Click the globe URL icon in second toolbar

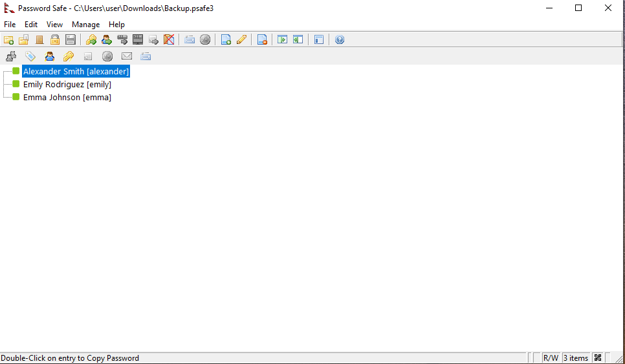(x=107, y=56)
